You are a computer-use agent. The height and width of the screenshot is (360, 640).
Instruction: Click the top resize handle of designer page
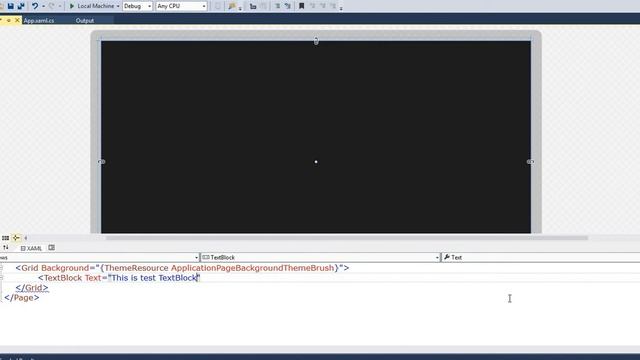[x=316, y=41]
